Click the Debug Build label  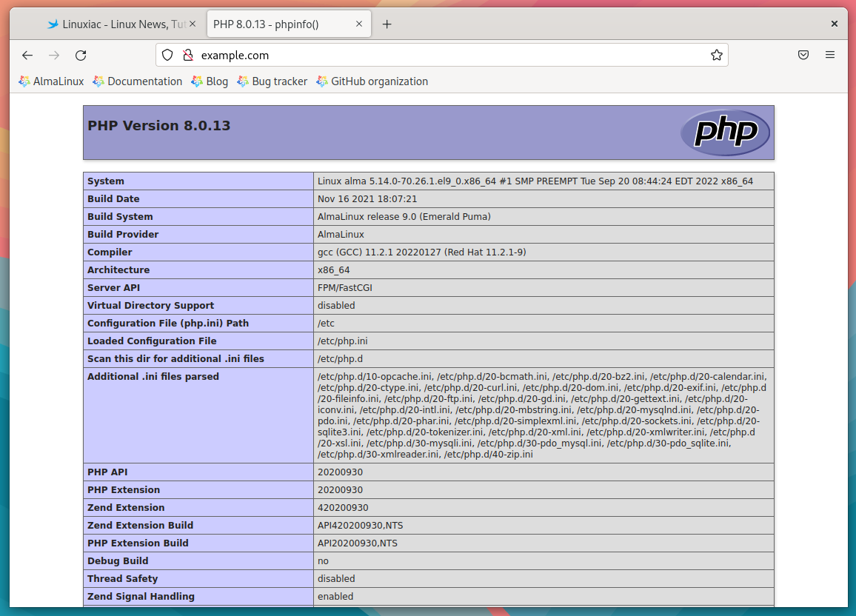tap(118, 561)
